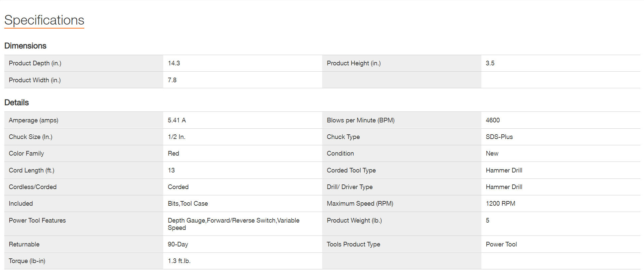Click the Power Tool Features label
The image size is (644, 270).
point(37,220)
